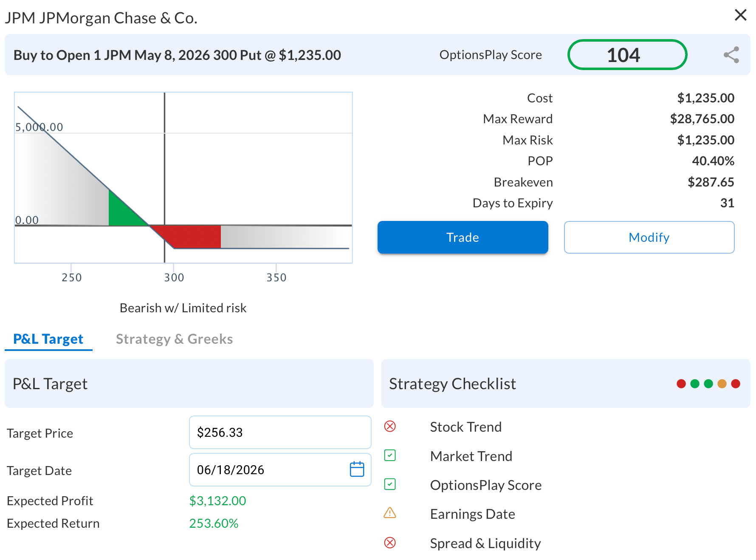Screen dimensions: 756x560
Task: Click the Spread & Liquidity red X icon
Action: tap(390, 543)
